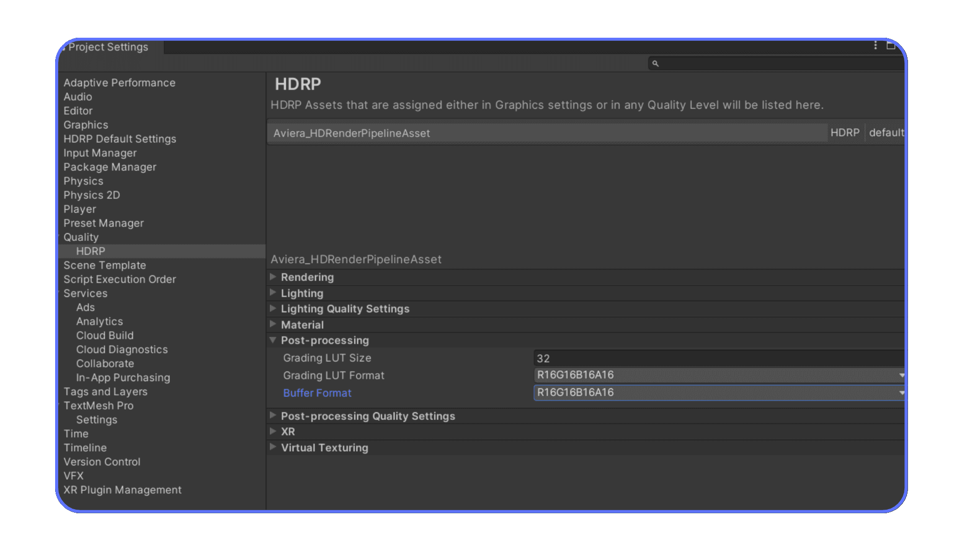
Task: Expand the Material section
Action: coord(273,324)
